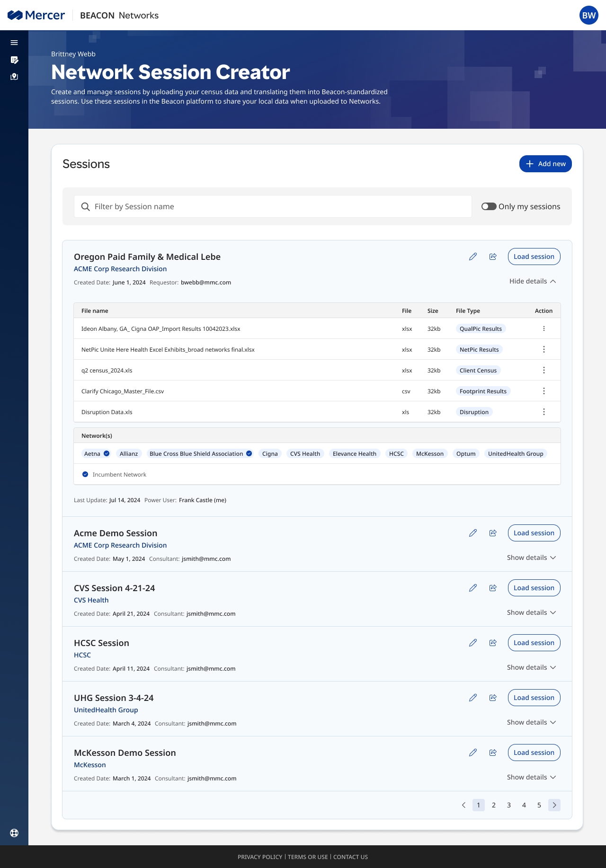The image size is (606, 868).
Task: Load the CVS Session 4-21-24
Action: point(534,588)
